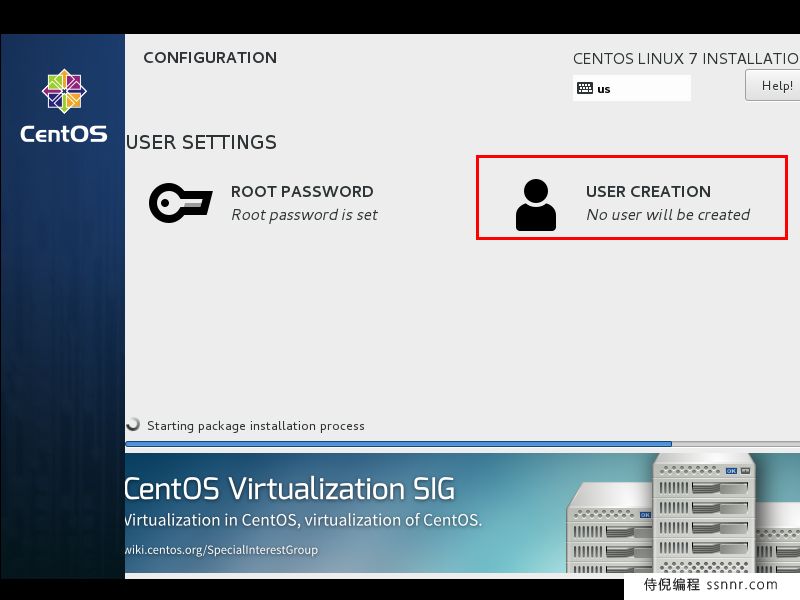This screenshot has width=800, height=600.
Task: Click the USER SETTINGS heading
Action: [201, 142]
